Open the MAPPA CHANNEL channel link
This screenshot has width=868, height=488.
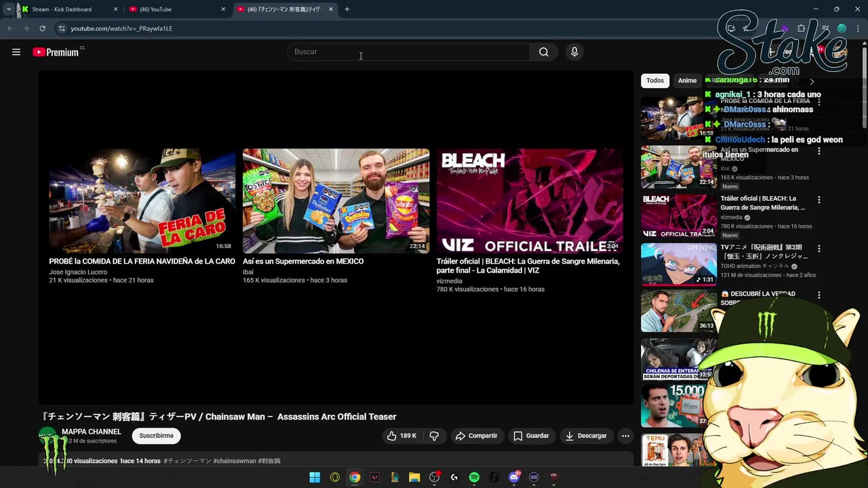pyautogui.click(x=92, y=432)
